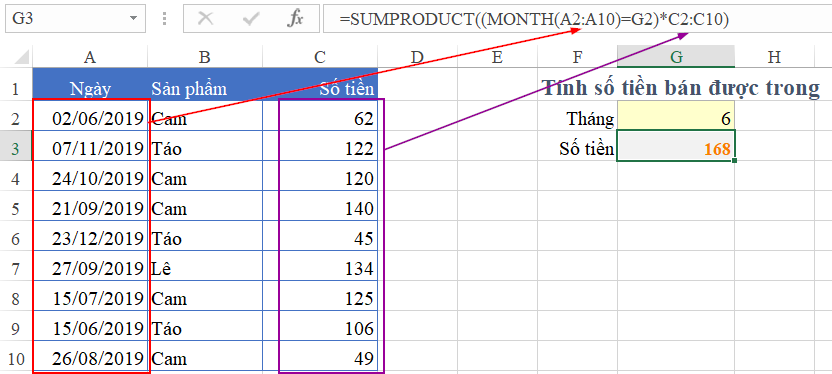The height and width of the screenshot is (374, 832).
Task: Open the Insert Function fx icon
Action: point(295,19)
